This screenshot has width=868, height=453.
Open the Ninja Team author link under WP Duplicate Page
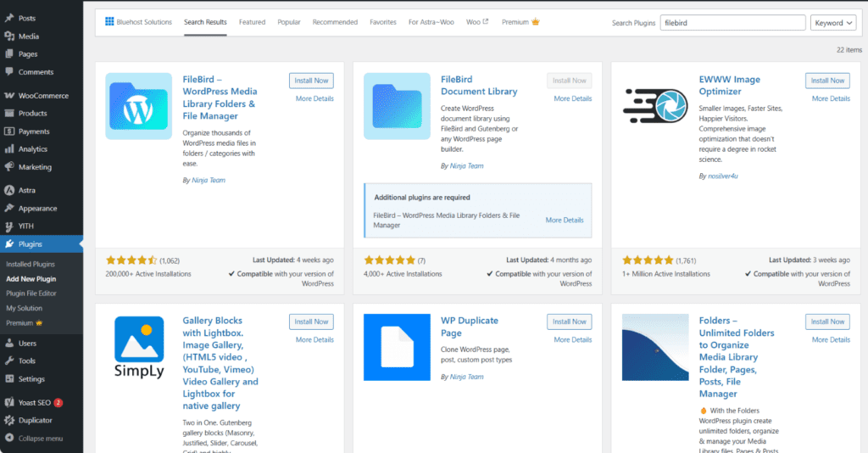(x=467, y=377)
